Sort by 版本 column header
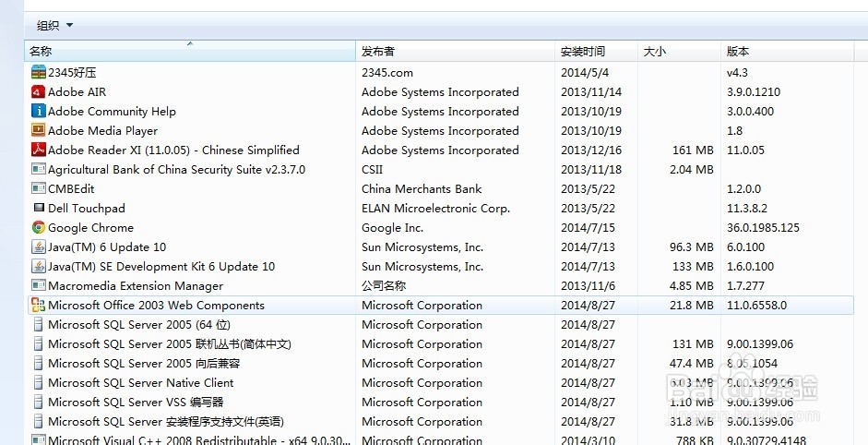868x445 pixels. coord(791,52)
